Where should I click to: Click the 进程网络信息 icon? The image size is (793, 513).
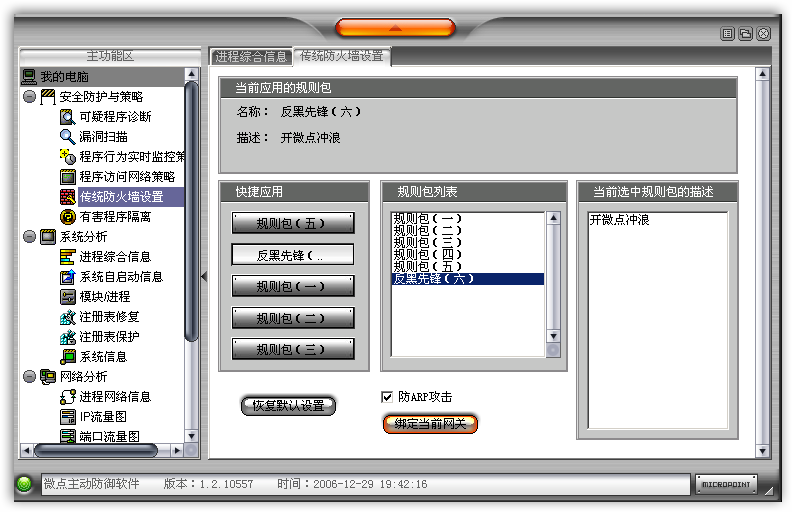[67, 397]
